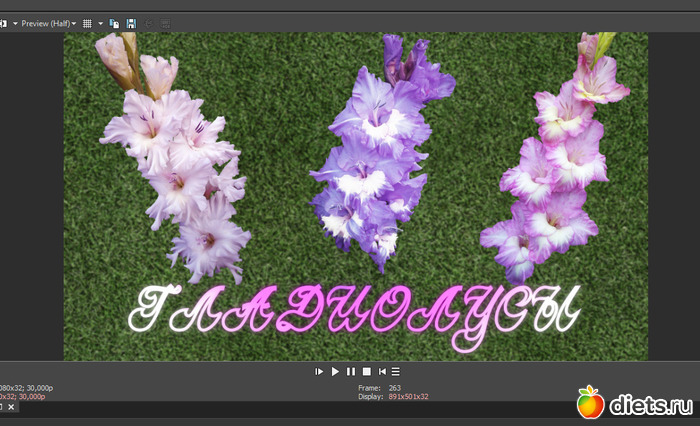The width and height of the screenshot is (700, 426).
Task: Save snapshot to file
Action: pos(131,22)
